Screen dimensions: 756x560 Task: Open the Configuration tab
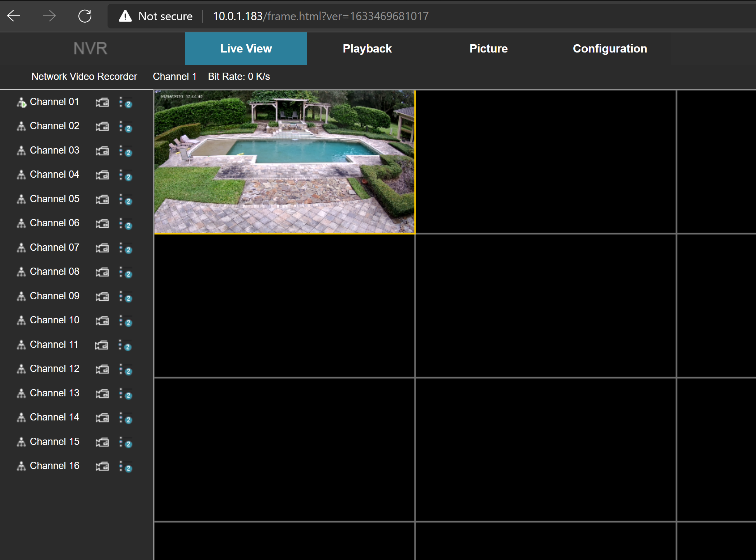610,49
